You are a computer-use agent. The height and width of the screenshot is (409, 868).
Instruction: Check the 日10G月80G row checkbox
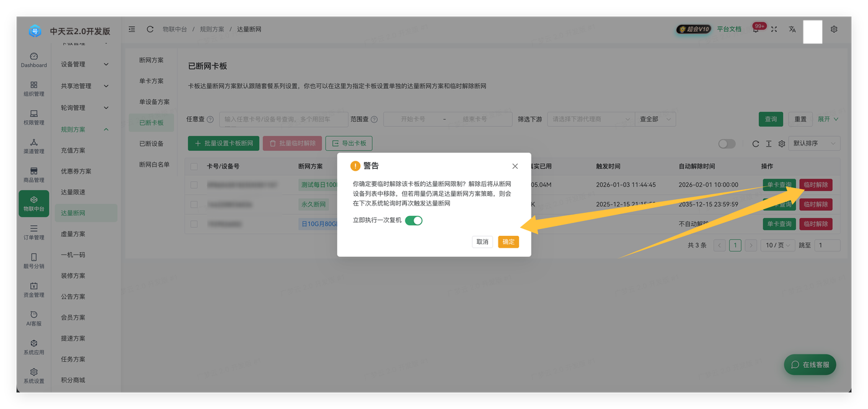[x=194, y=224]
